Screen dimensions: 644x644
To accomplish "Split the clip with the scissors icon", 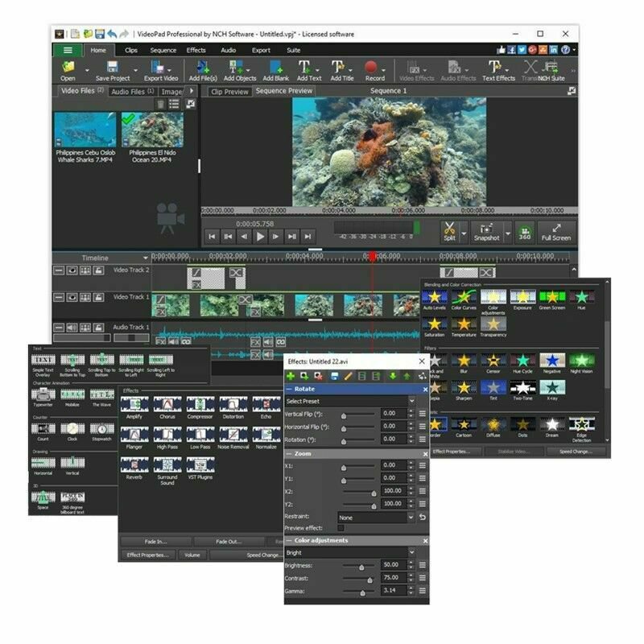I will [449, 232].
